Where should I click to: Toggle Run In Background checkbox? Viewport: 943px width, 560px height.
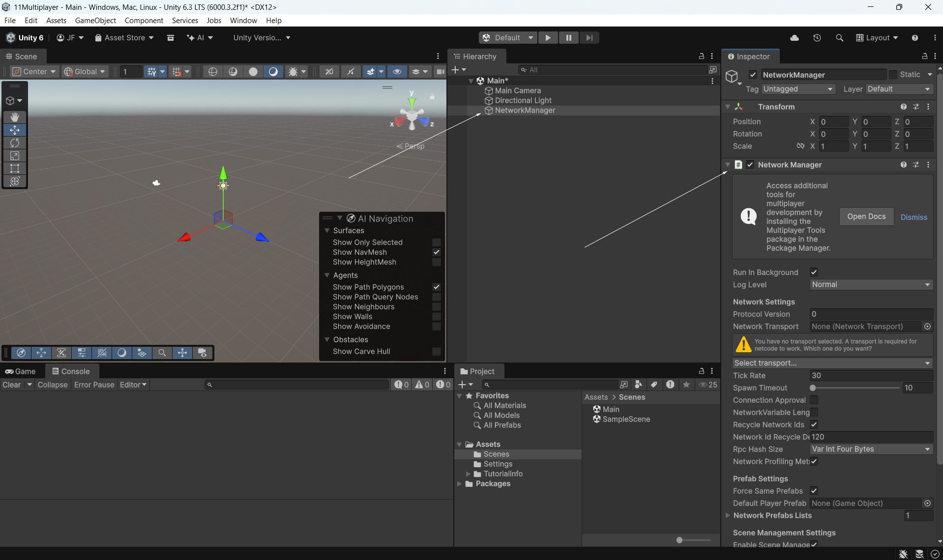[x=814, y=272]
